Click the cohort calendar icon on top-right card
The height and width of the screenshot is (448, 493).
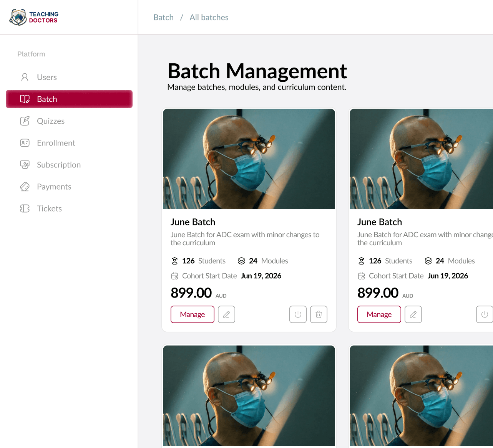click(362, 276)
